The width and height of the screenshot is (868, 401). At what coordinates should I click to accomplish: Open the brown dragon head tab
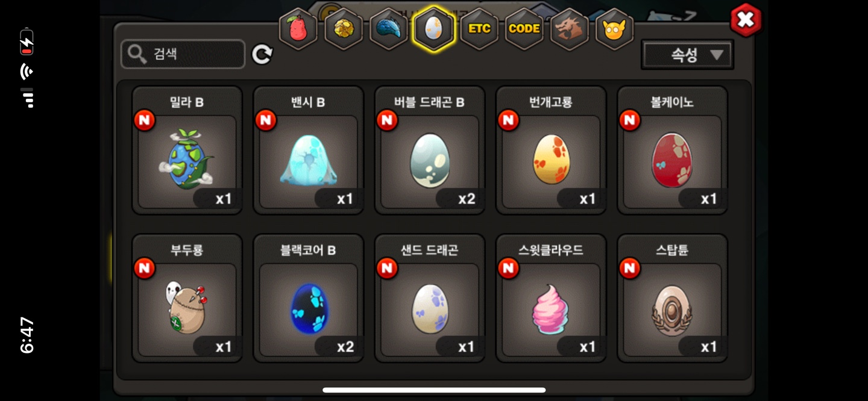coord(569,28)
